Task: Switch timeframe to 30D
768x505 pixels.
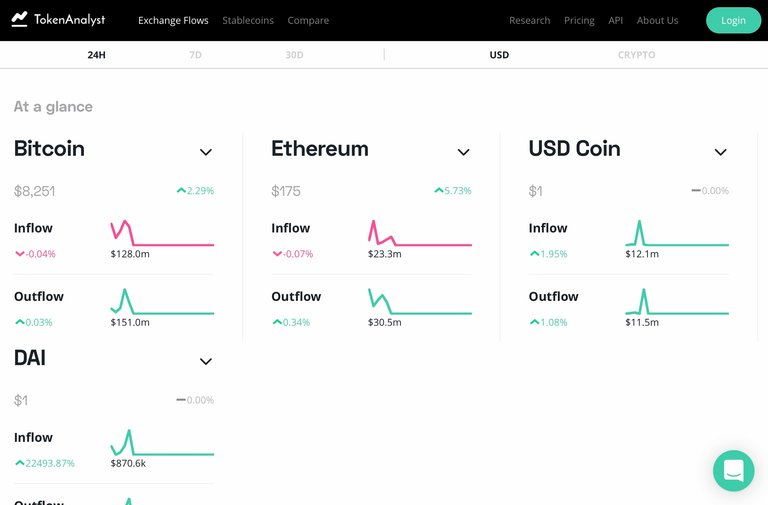Action: [294, 55]
